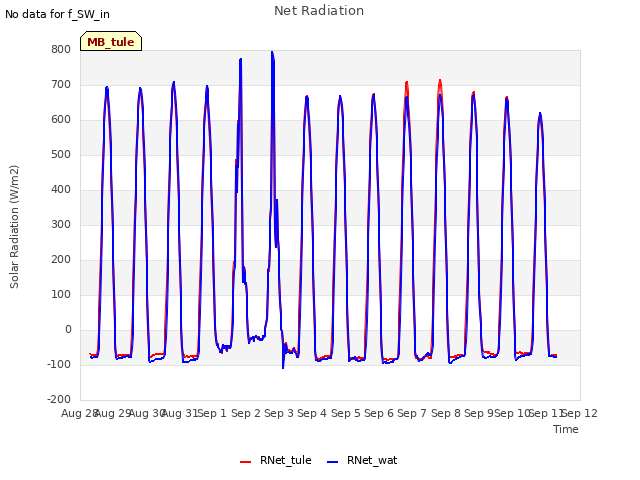Screen dimensions: 640x480
Task: Click the Sep 5 x-axis date label
Action: click(x=346, y=413)
